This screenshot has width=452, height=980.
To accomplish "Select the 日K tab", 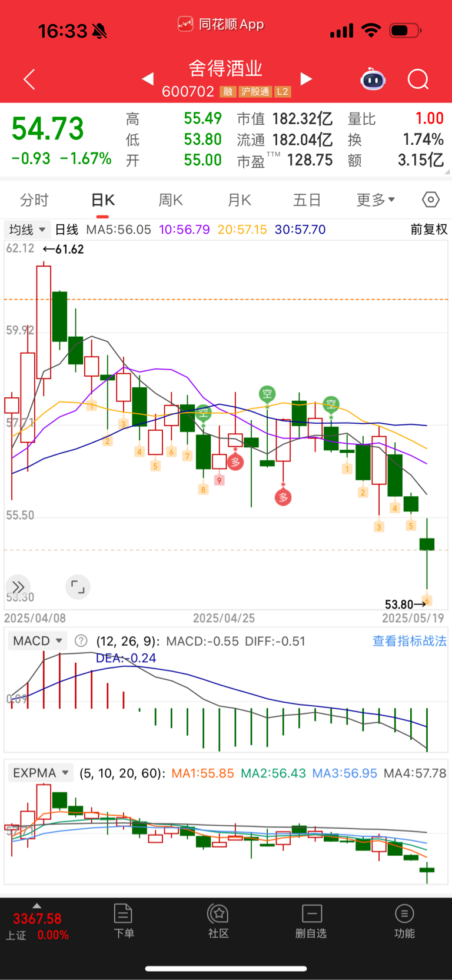I will (103, 200).
